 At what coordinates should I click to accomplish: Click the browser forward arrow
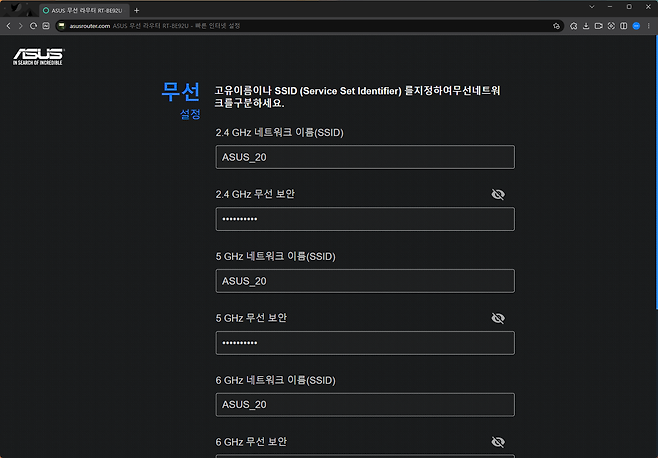(20, 25)
